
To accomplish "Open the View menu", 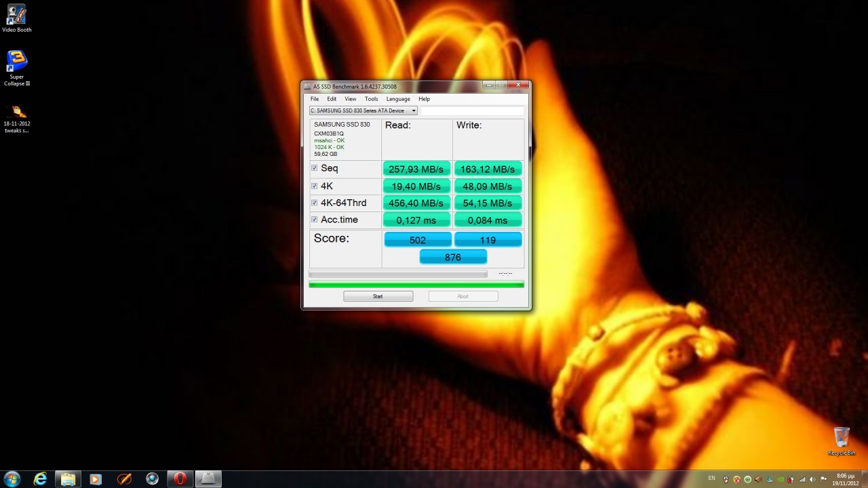I will coord(350,99).
